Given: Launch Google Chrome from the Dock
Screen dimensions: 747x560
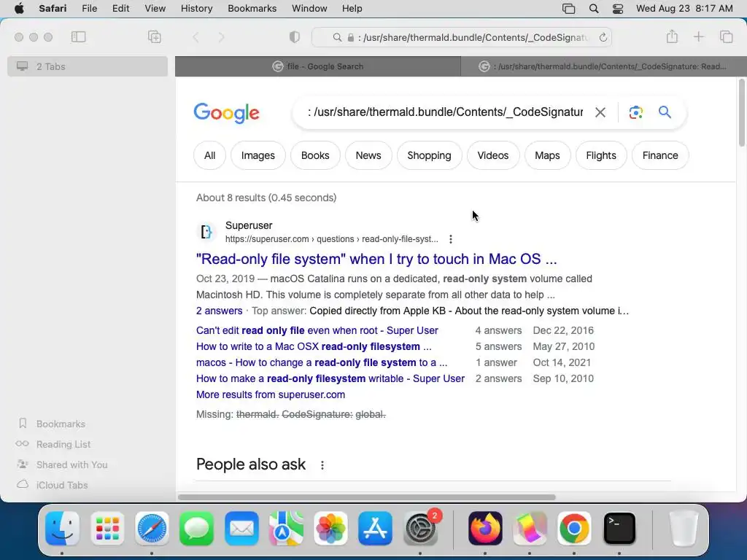Looking at the screenshot, I should [574, 528].
